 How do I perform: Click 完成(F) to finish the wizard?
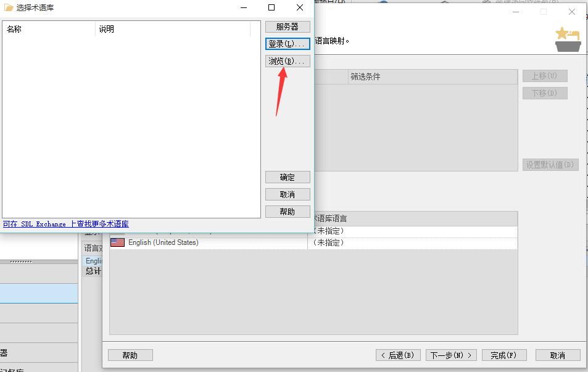503,355
